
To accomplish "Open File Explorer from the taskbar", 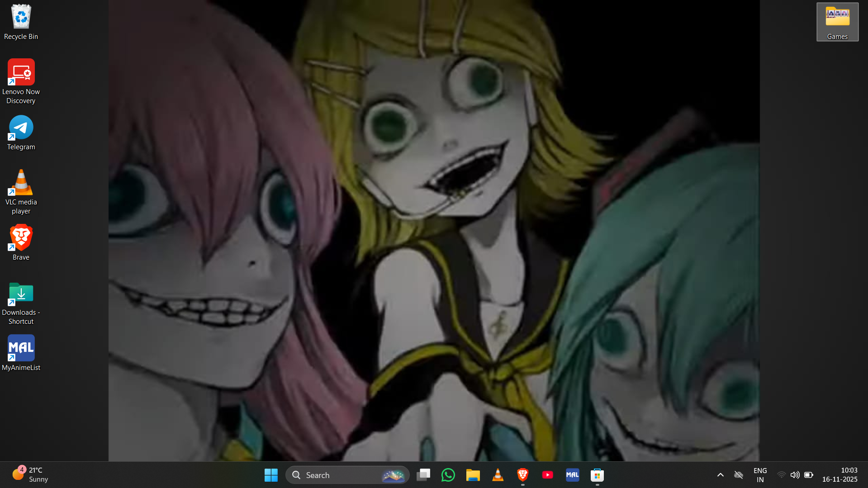I will [x=473, y=475].
